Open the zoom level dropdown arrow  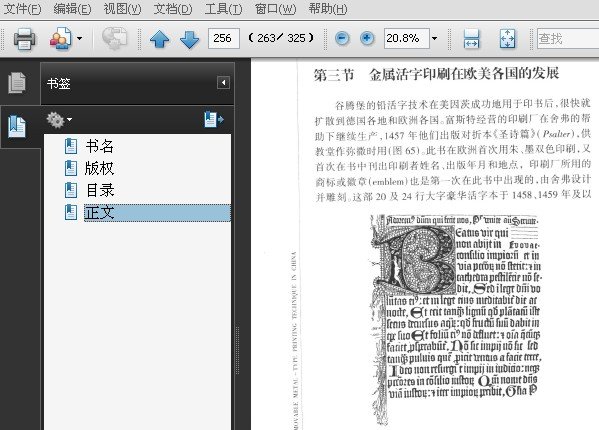point(434,38)
